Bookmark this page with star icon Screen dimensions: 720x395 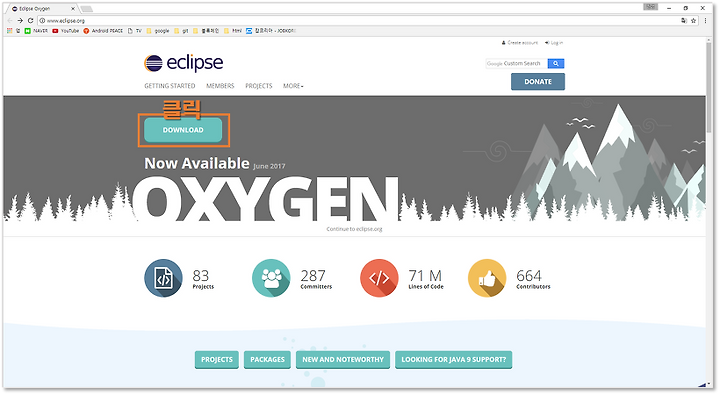click(x=693, y=21)
